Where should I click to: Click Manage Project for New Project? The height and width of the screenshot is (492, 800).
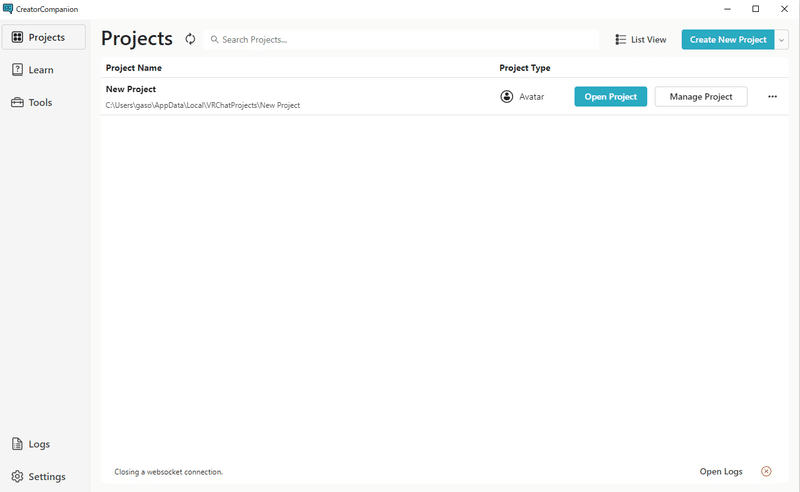point(701,96)
